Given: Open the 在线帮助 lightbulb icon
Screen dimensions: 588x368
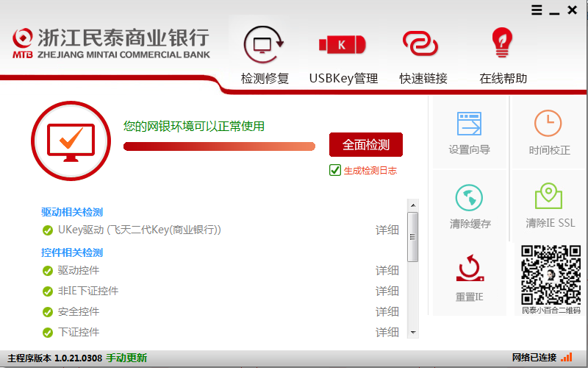Looking at the screenshot, I should [502, 43].
